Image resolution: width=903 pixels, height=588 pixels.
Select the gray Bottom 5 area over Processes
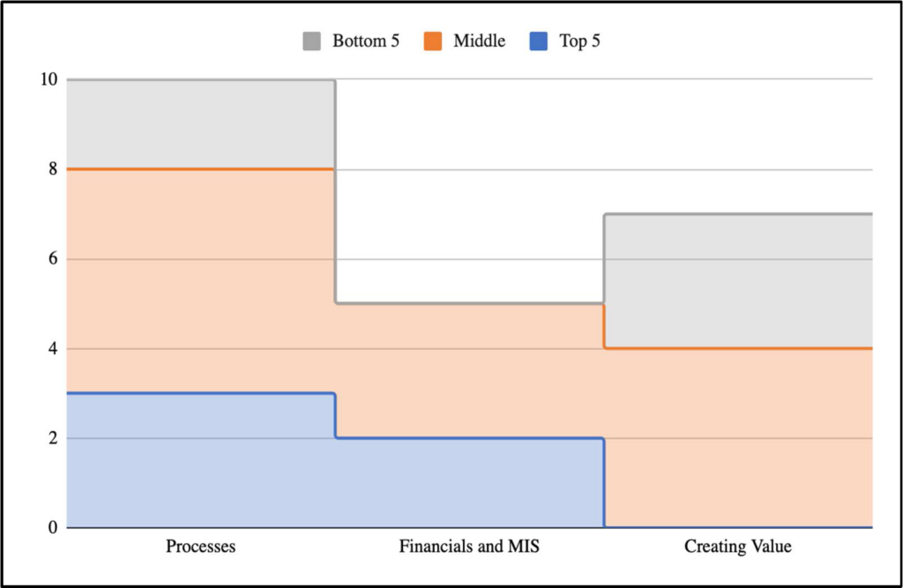(201, 124)
